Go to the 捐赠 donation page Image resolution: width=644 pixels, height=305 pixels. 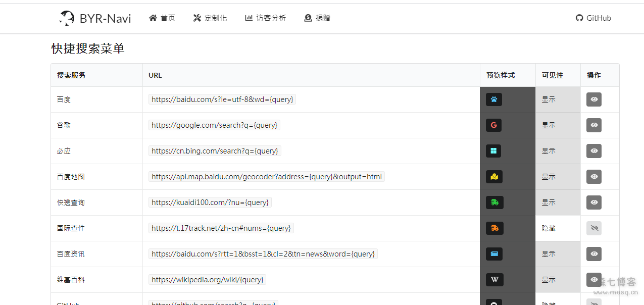317,18
